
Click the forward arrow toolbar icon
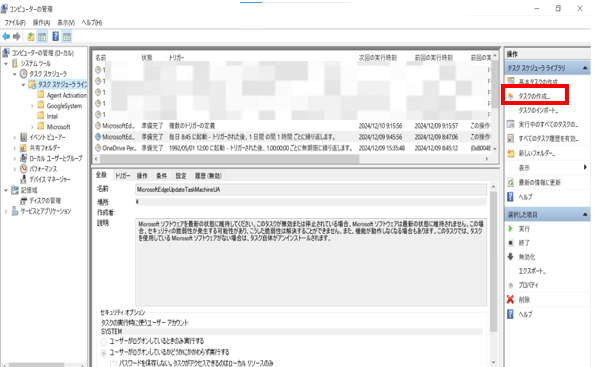[x=16, y=36]
